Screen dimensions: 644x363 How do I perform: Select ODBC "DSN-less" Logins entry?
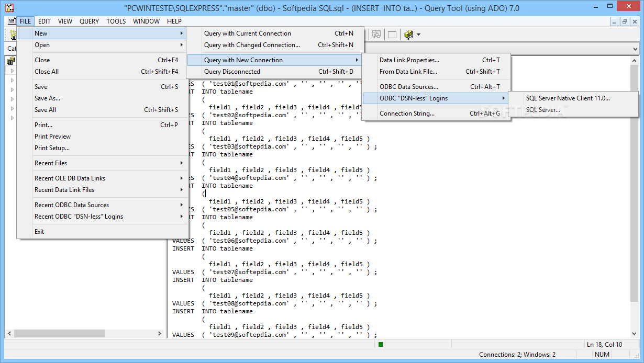(436, 98)
